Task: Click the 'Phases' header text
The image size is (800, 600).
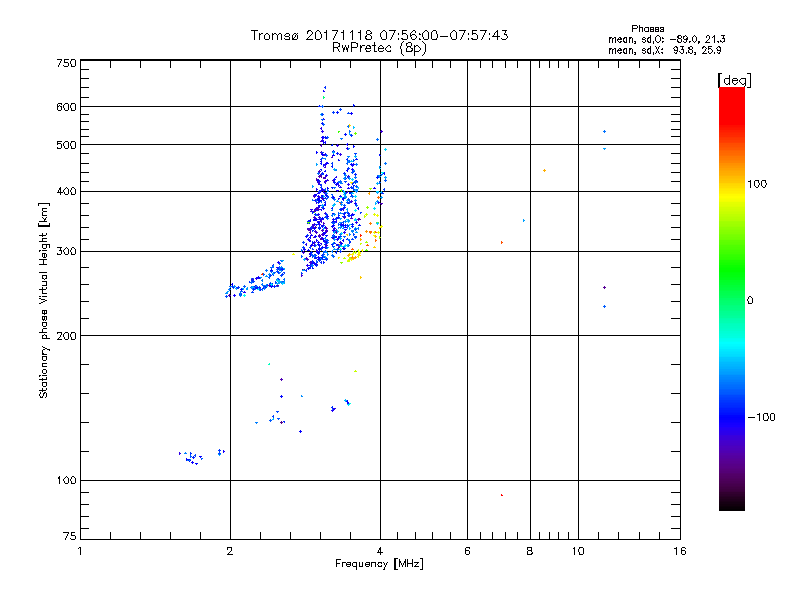Action: point(647,29)
